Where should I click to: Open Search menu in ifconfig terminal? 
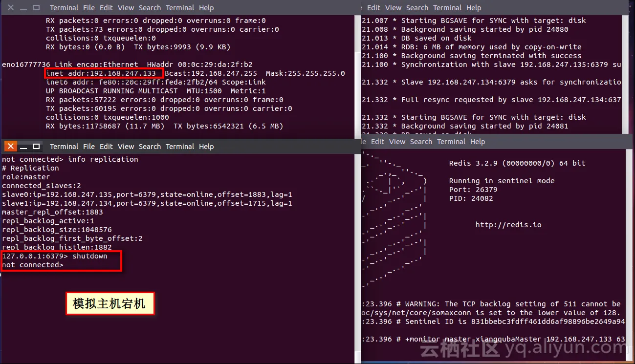click(150, 8)
